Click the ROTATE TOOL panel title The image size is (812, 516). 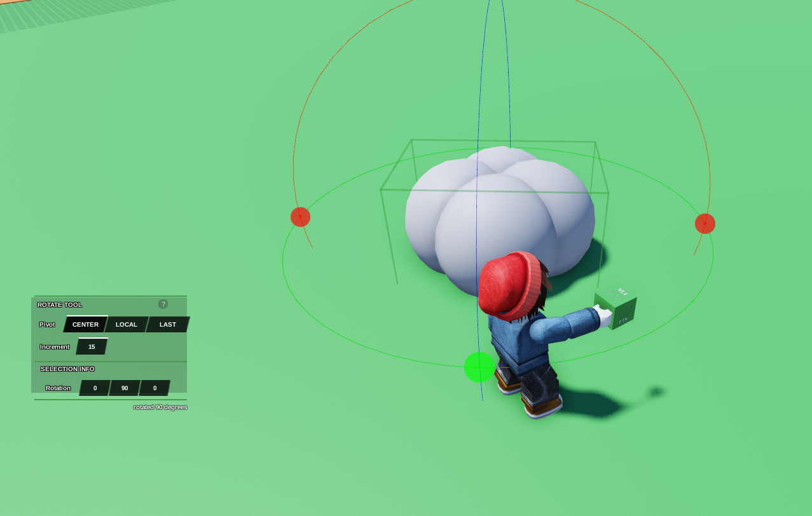60,305
